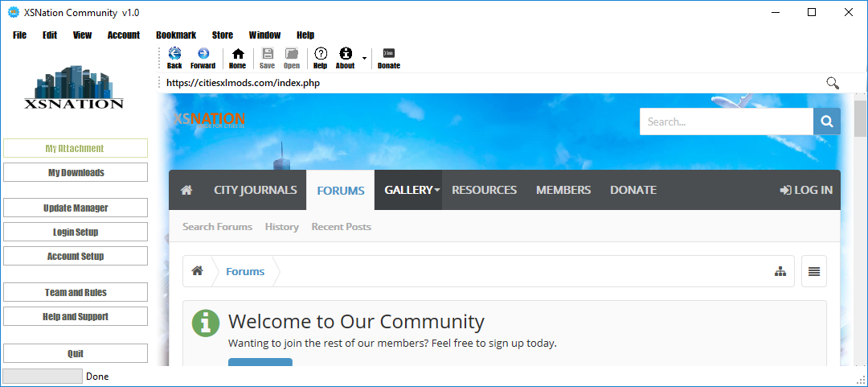Image resolution: width=868 pixels, height=387 pixels.
Task: Open the Recent Posts link
Action: (341, 226)
